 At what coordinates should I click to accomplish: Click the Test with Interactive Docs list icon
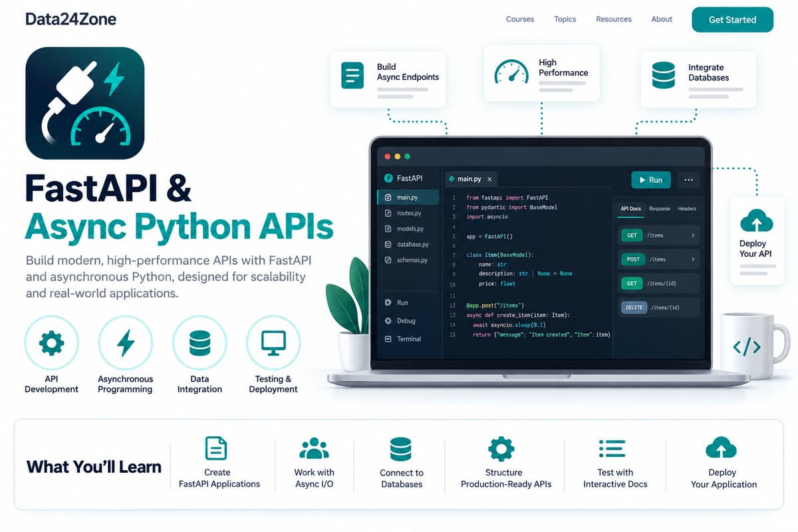[611, 449]
